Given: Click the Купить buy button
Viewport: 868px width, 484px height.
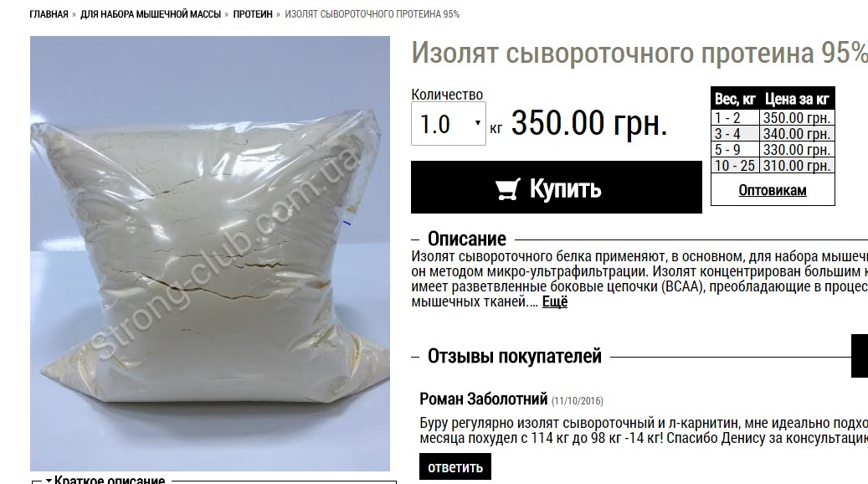Looking at the screenshot, I should 557,188.
